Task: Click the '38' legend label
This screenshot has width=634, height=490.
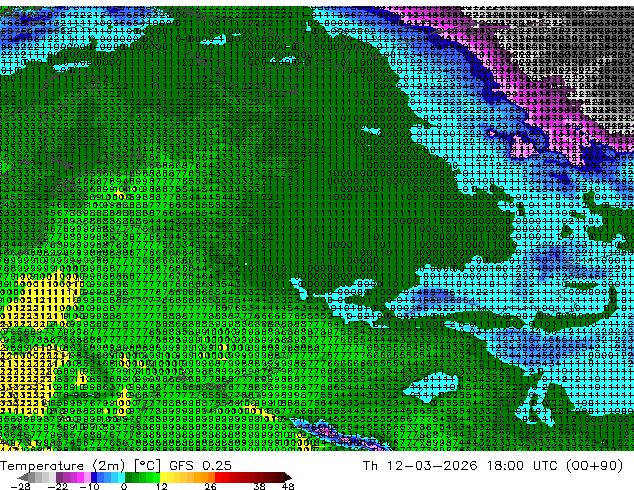Action: pos(259,486)
